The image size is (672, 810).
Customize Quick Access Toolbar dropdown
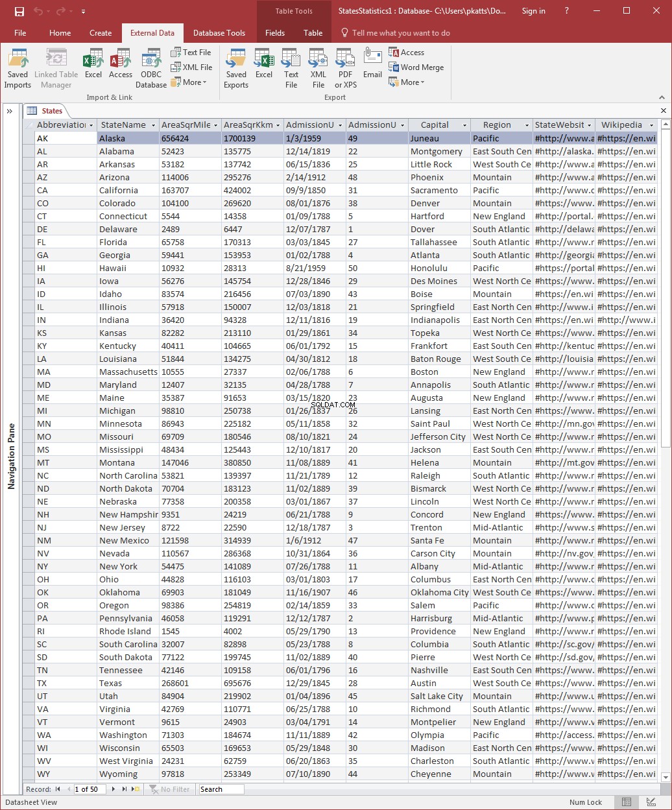click(84, 12)
